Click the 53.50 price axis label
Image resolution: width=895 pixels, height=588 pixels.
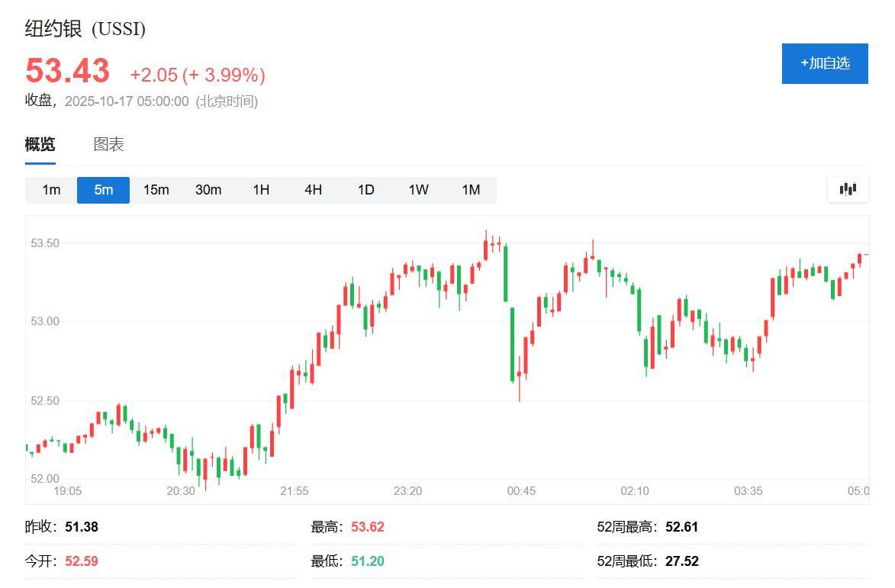point(44,243)
